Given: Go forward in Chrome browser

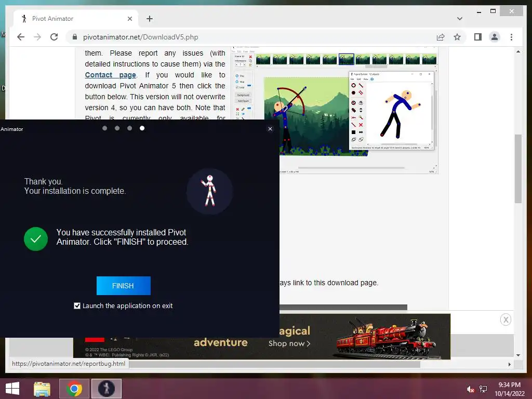Looking at the screenshot, I should click(x=37, y=37).
